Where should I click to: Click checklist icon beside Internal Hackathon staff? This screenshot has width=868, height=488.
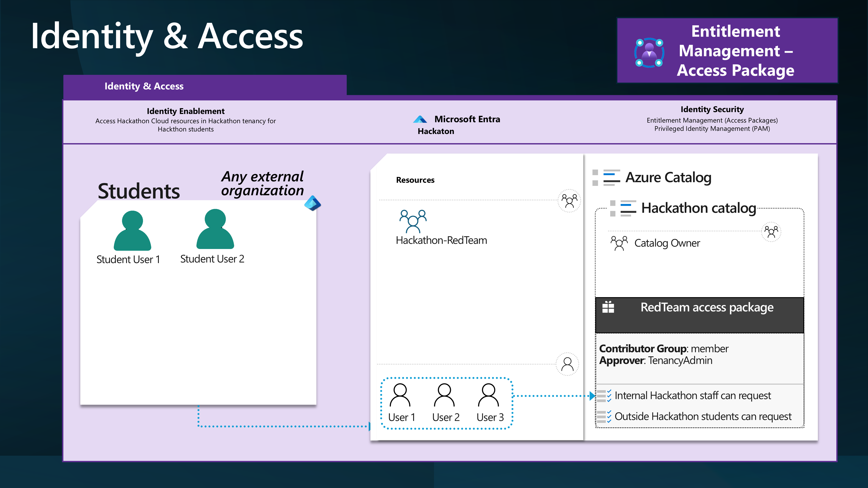[604, 396]
